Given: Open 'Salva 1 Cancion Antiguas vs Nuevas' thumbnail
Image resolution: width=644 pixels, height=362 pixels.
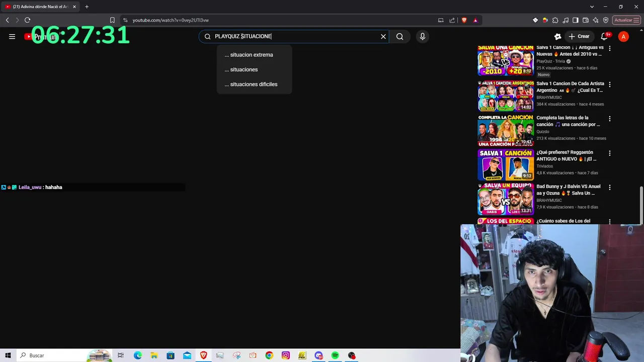Looking at the screenshot, I should tap(505, 60).
